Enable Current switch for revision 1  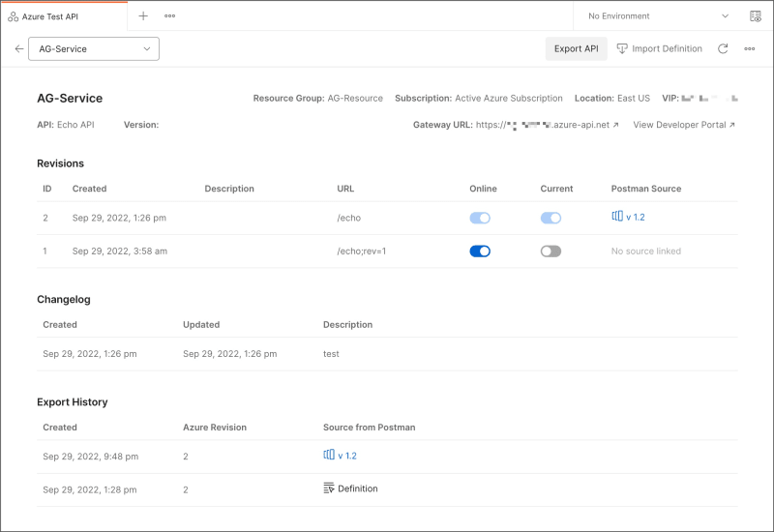point(551,251)
